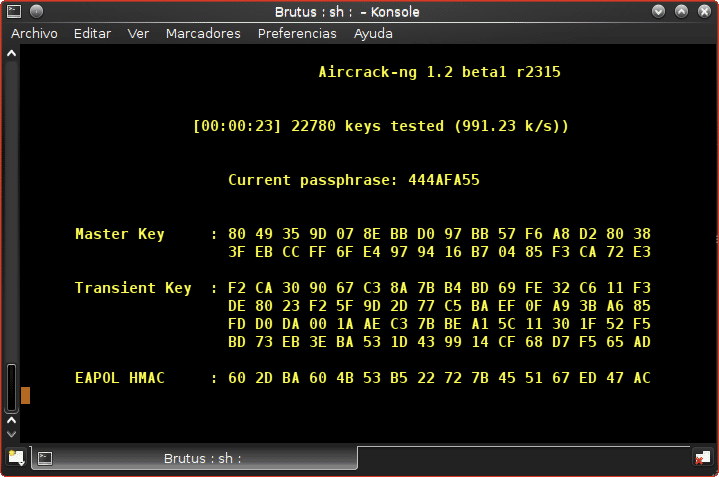The height and width of the screenshot is (477, 719).
Task: Click the vertical scrollbar handle
Action: [11, 388]
